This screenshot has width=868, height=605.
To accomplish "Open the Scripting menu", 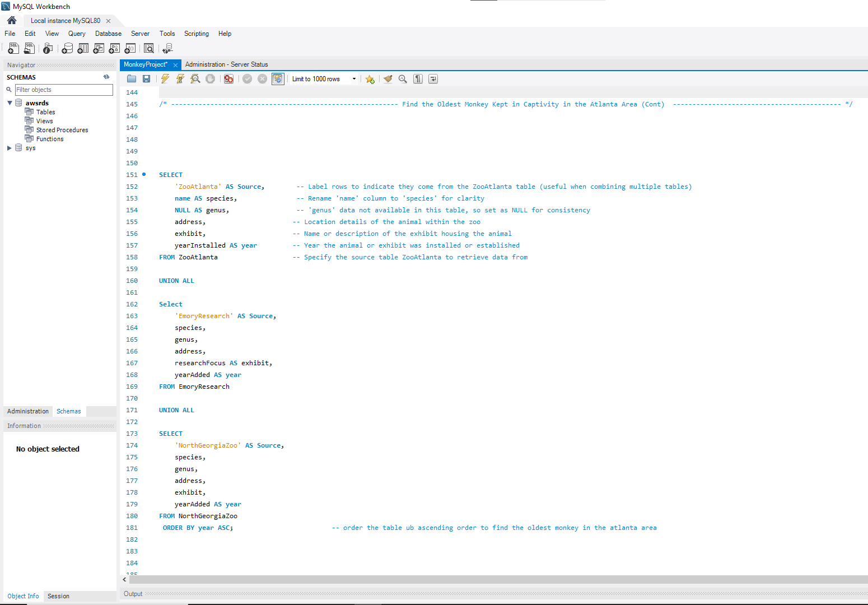I will (197, 34).
